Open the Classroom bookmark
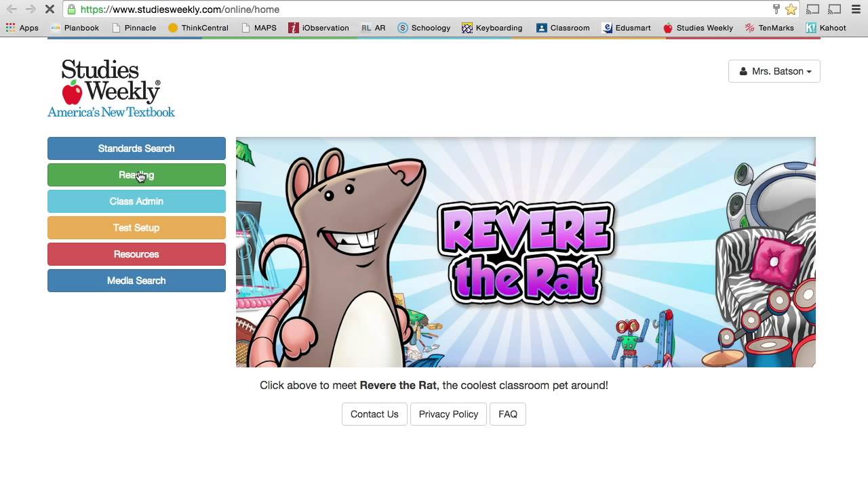 [563, 28]
